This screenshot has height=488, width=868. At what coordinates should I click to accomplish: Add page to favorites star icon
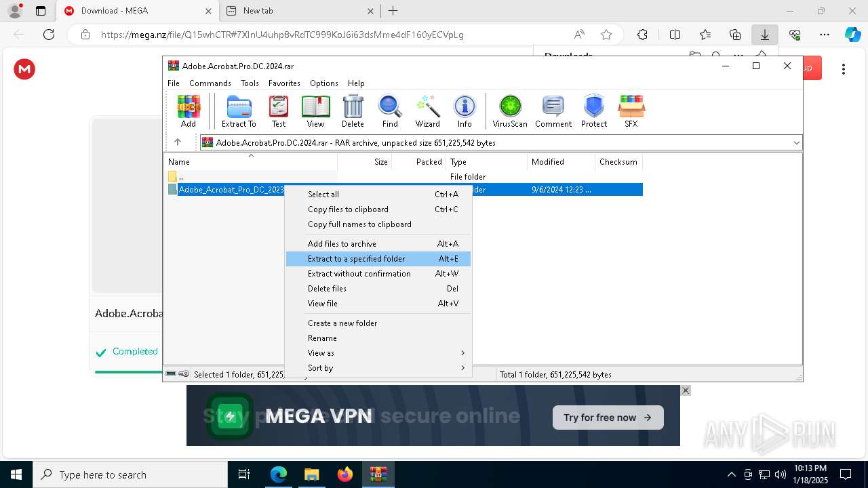coord(606,35)
